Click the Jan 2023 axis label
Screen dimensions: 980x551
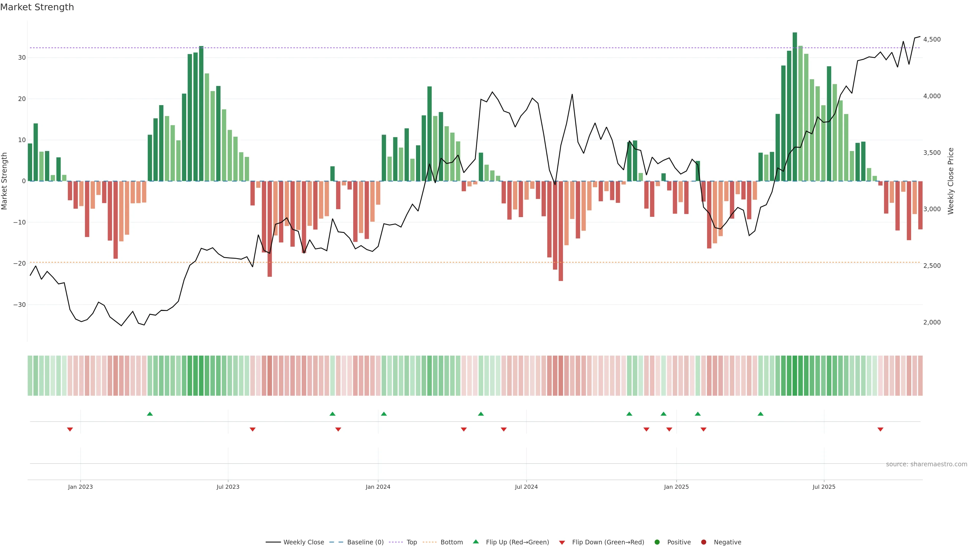pos(80,487)
